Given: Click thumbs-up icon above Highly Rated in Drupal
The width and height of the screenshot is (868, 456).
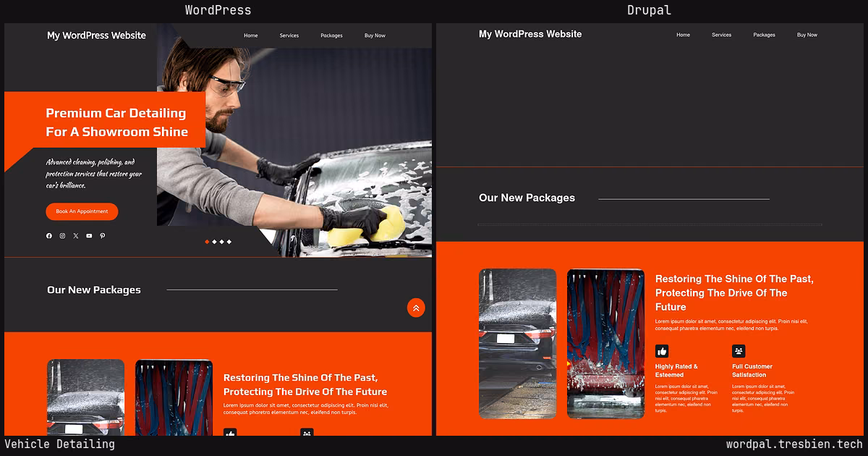Looking at the screenshot, I should [662, 351].
